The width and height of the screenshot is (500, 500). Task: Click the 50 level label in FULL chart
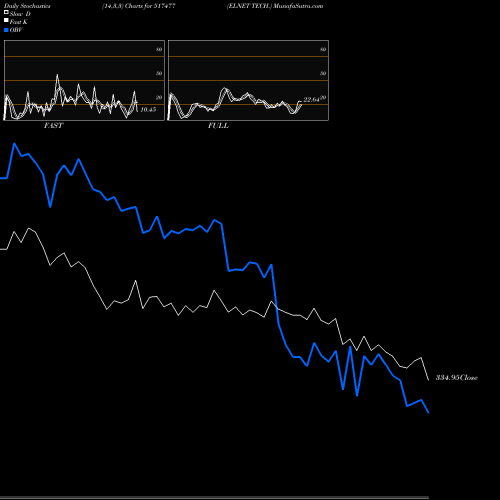(323, 73)
